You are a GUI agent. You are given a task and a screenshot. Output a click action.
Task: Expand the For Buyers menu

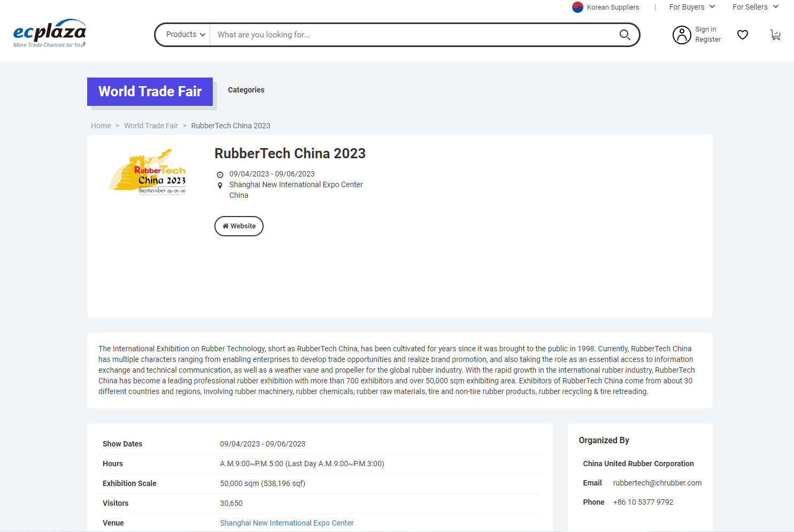coord(692,7)
